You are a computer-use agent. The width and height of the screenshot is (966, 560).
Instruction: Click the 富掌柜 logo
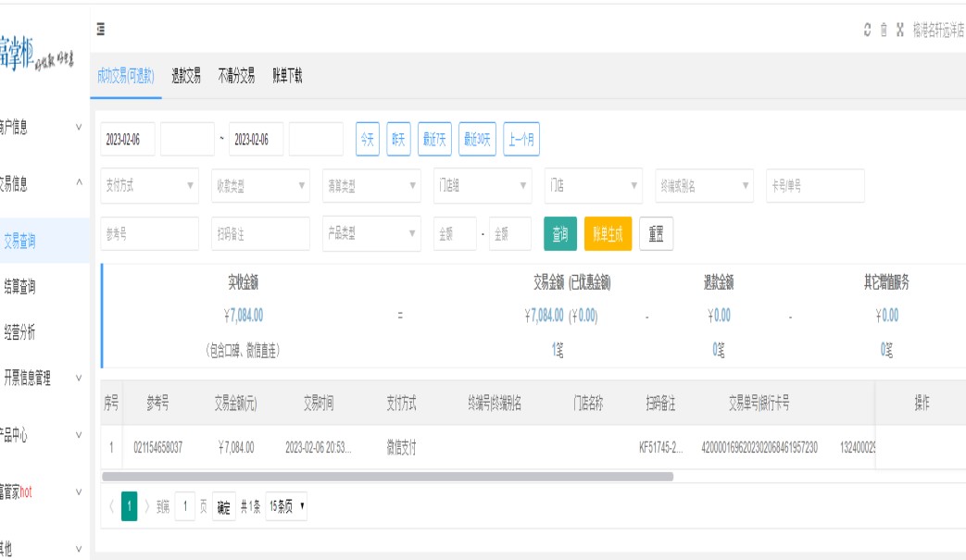click(x=37, y=55)
